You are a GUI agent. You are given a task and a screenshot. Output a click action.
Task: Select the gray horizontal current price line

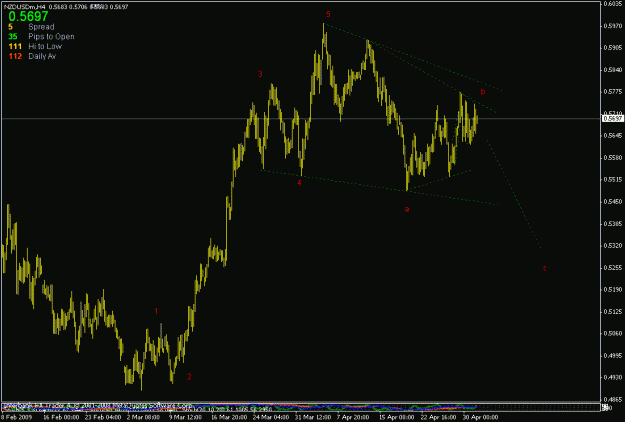tap(299, 118)
